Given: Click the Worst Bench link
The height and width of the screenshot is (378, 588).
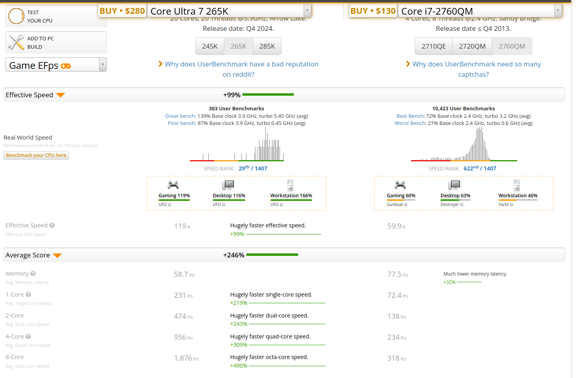Looking at the screenshot, I should (410, 123).
